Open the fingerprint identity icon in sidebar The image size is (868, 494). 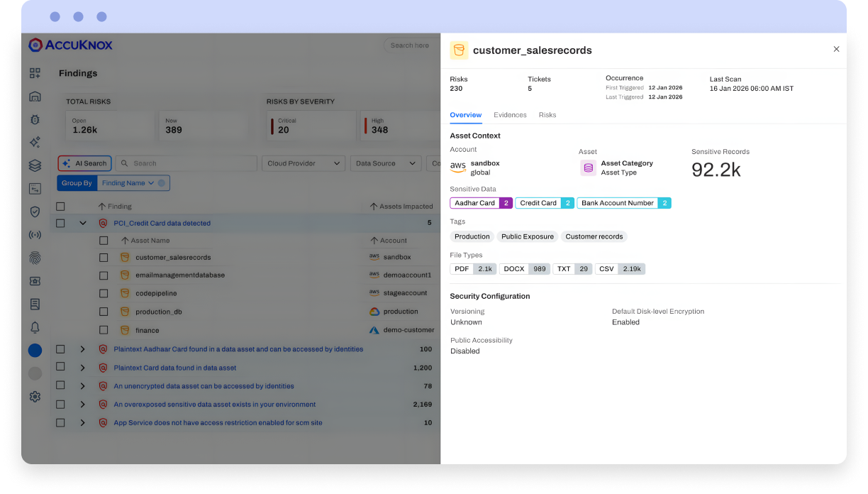point(35,258)
